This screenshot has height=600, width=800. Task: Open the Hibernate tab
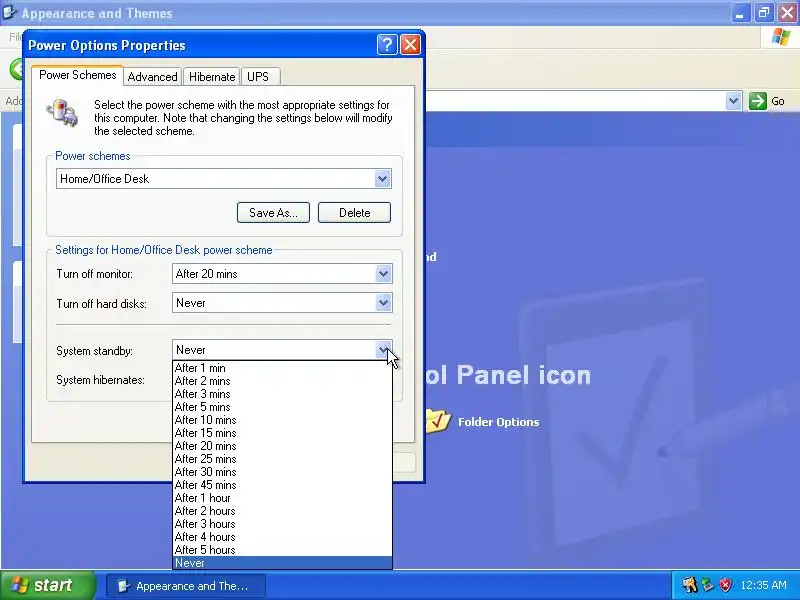pos(212,77)
